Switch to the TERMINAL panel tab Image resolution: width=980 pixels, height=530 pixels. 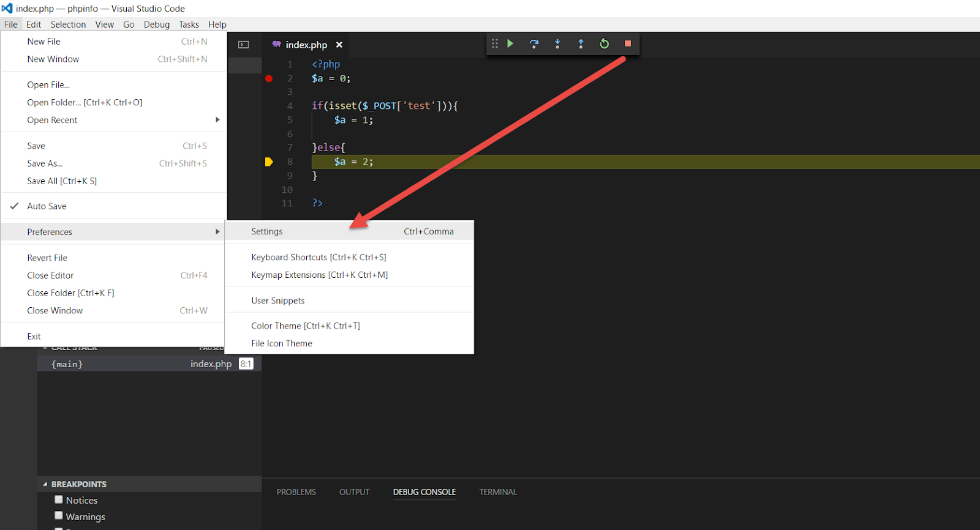point(498,492)
